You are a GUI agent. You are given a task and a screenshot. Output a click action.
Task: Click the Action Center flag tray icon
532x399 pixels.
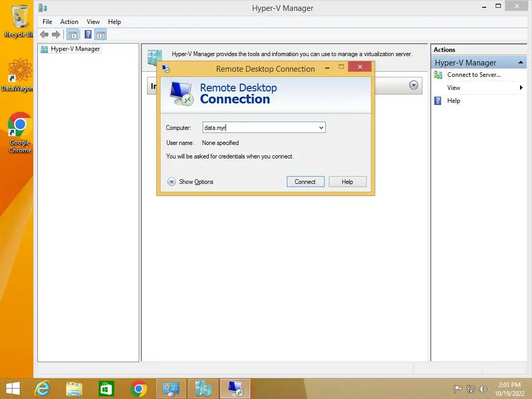click(458, 389)
